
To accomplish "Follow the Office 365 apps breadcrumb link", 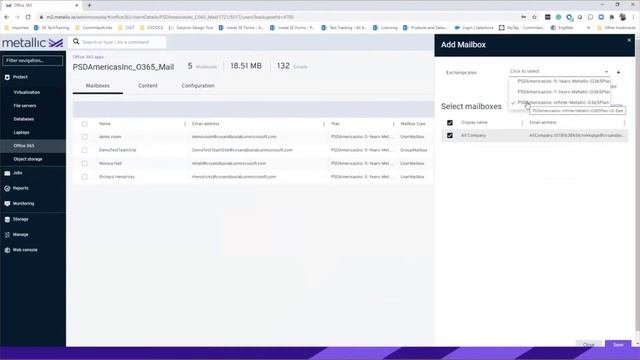I will coord(88,57).
